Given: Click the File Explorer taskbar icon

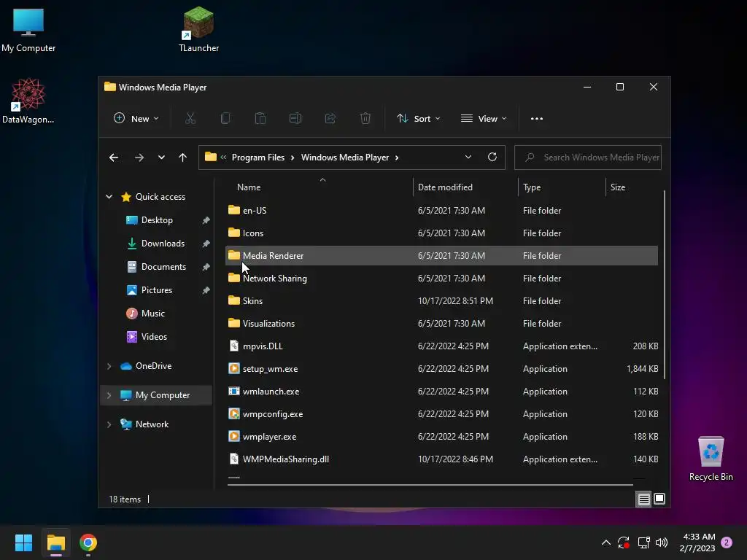Looking at the screenshot, I should coord(55,542).
